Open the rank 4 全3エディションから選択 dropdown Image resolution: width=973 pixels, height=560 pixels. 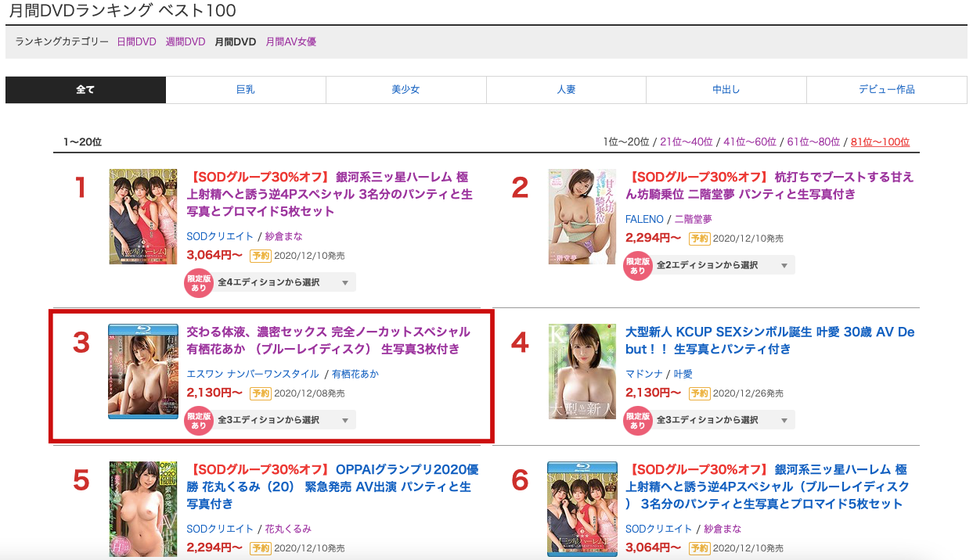(723, 420)
